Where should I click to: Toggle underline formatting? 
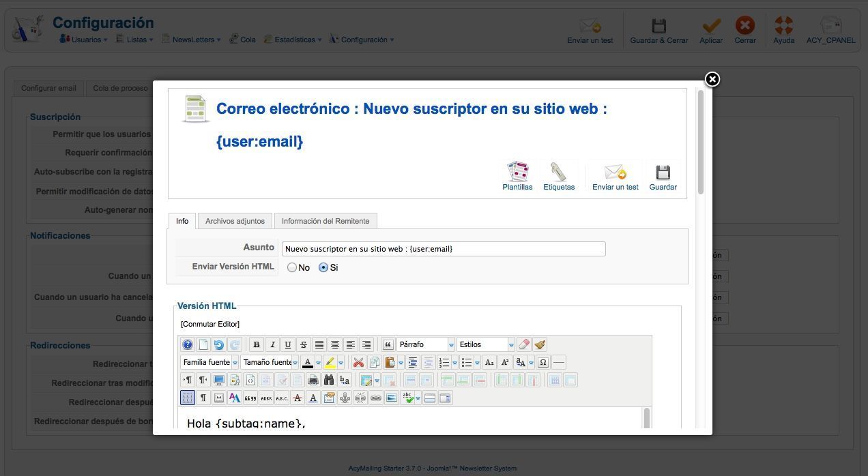[x=287, y=344]
